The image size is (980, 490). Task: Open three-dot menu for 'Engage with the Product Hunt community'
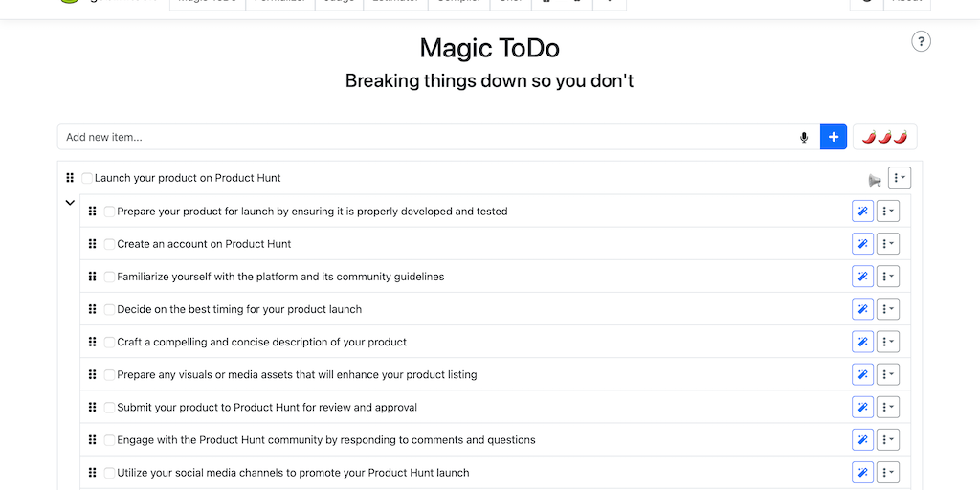click(x=887, y=439)
